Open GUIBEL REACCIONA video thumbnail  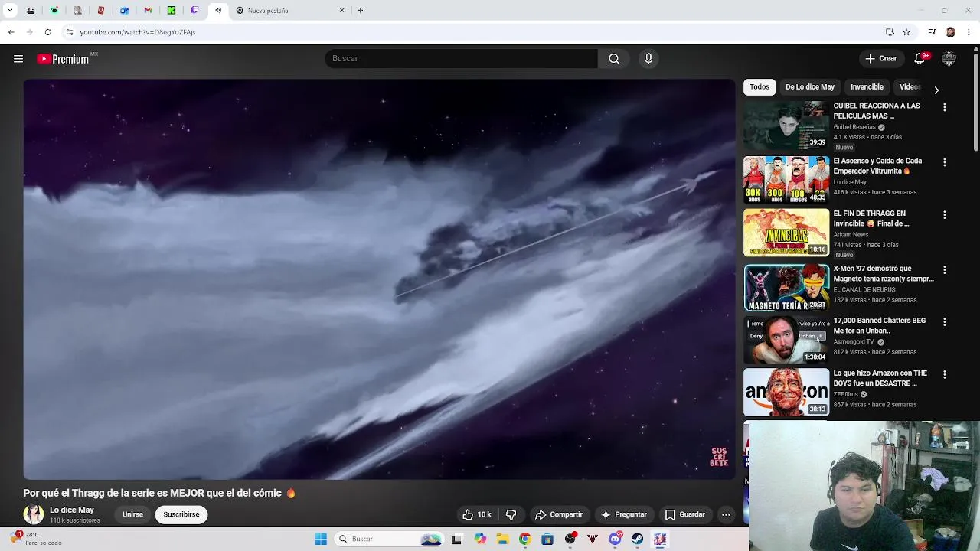[x=786, y=126]
